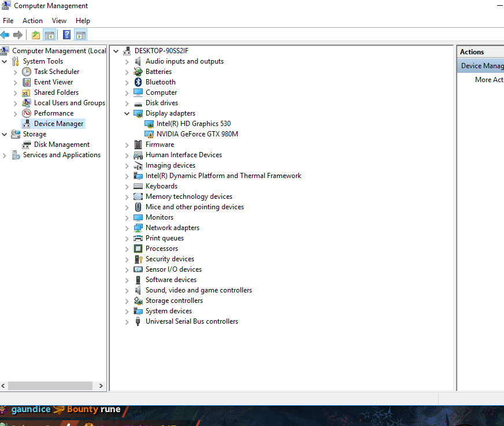Viewport: 504px width, 426px height.
Task: Click the Forward arrow toolbar icon
Action: click(x=18, y=35)
